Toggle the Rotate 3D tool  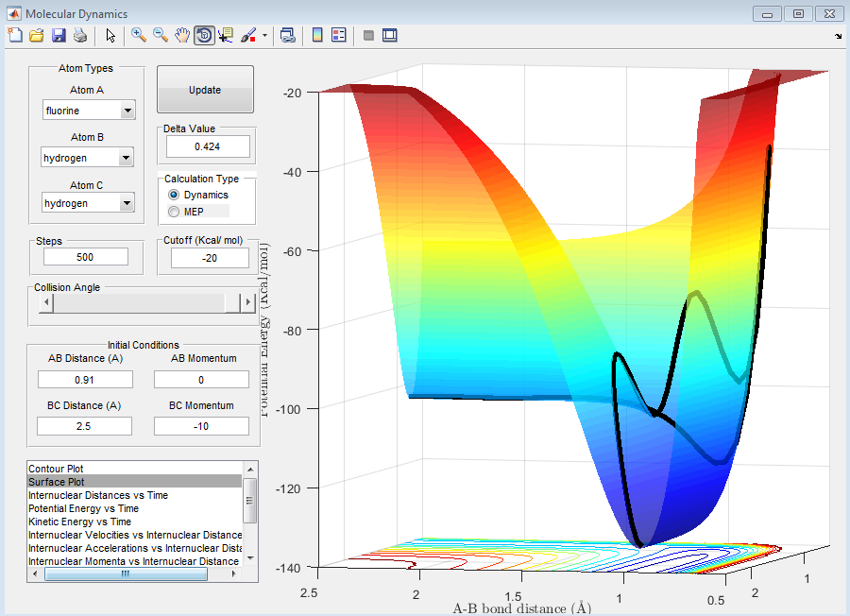click(x=204, y=36)
